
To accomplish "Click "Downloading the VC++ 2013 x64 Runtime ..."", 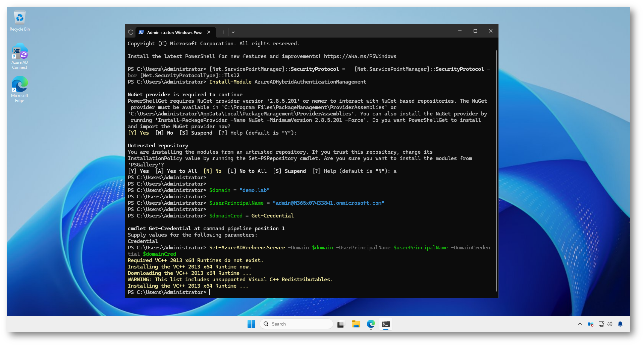I will click(190, 273).
